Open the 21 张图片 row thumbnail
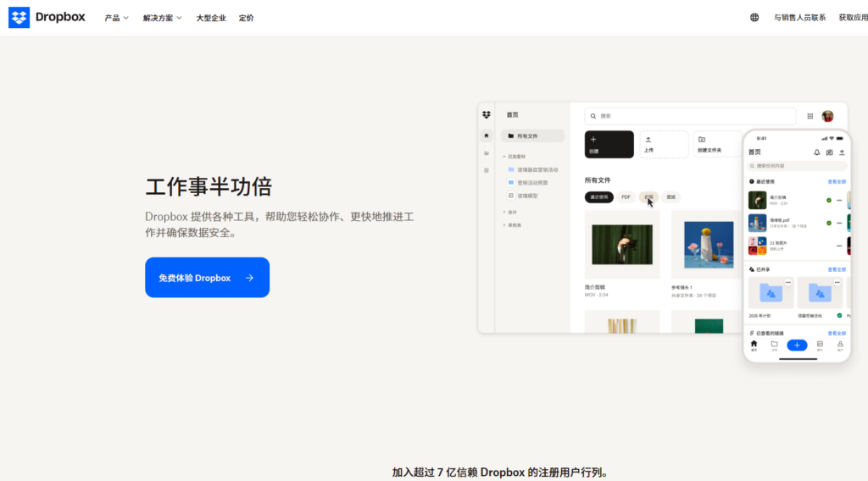Viewport: 868px width, 481px height. point(757,246)
